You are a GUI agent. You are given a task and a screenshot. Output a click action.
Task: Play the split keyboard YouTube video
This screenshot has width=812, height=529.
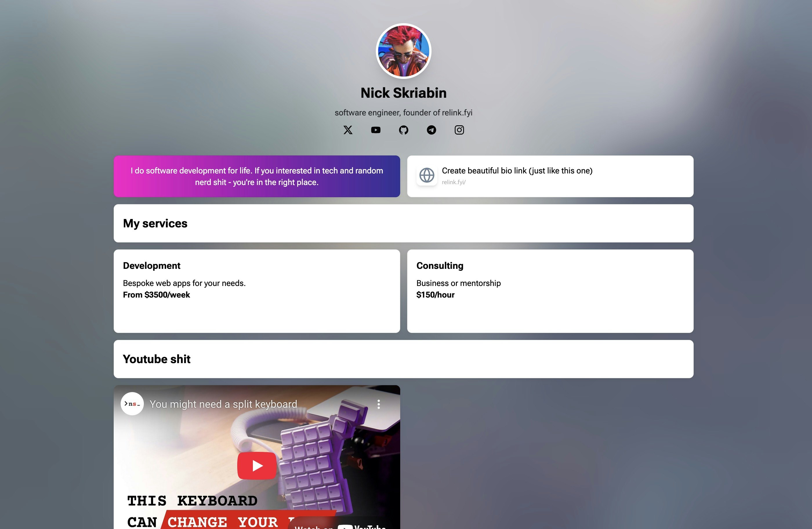257,465
